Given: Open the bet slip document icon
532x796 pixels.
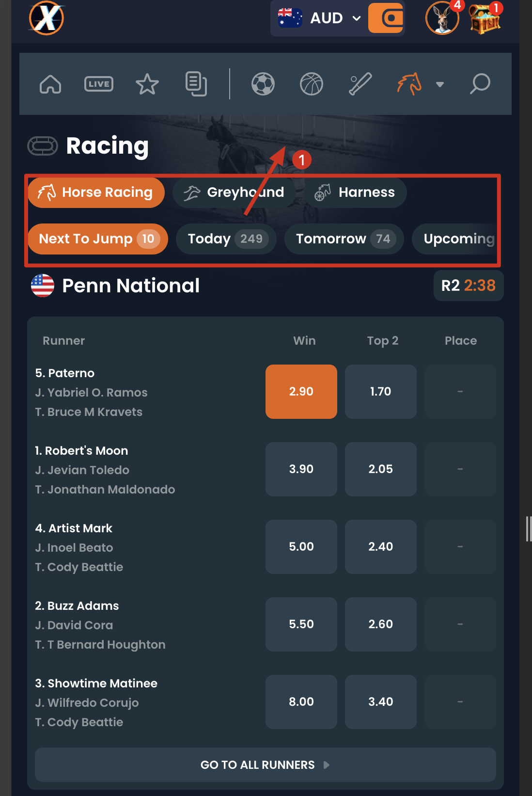Looking at the screenshot, I should pos(196,83).
